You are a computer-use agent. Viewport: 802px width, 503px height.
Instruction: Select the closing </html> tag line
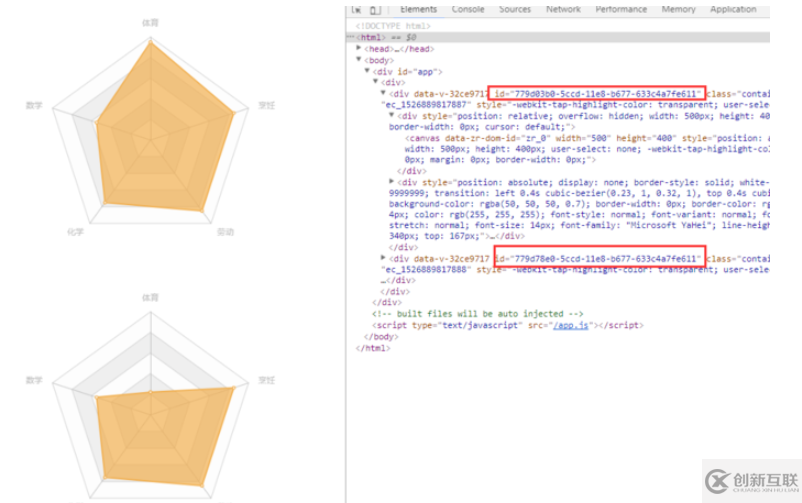pyautogui.click(x=373, y=348)
